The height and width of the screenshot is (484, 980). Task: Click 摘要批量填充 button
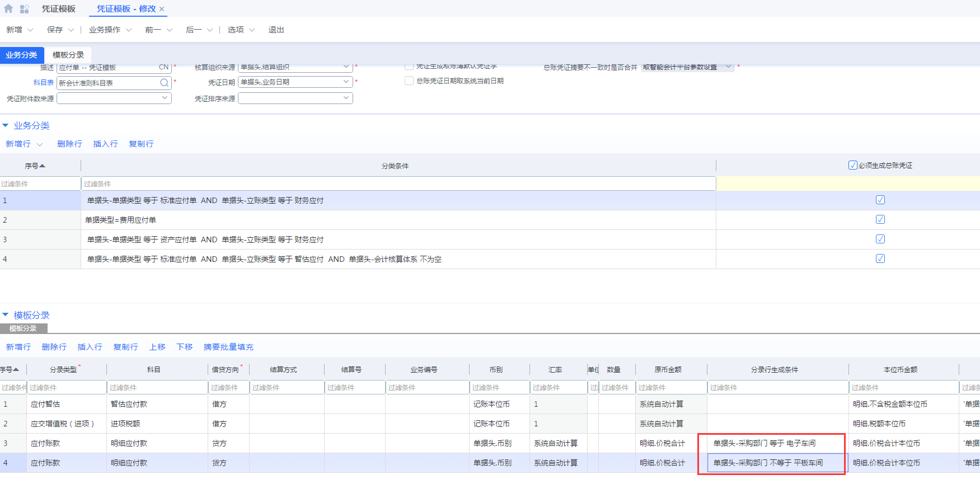coord(228,347)
